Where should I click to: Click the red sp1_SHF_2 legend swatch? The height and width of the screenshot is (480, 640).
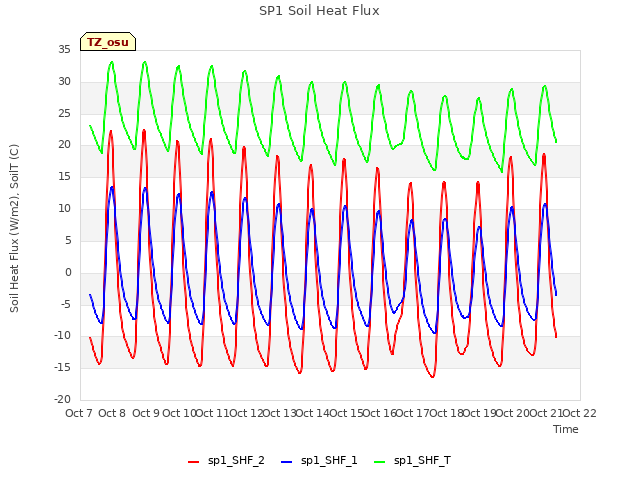pyautogui.click(x=193, y=462)
